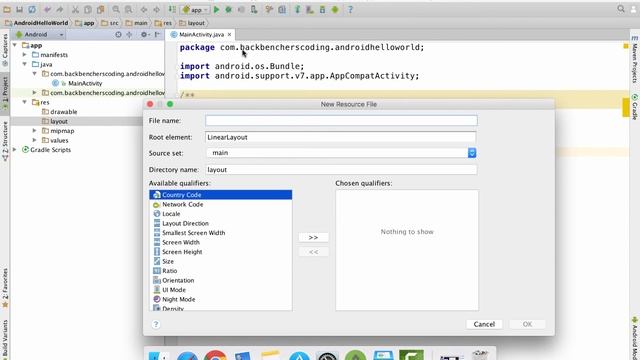The width and height of the screenshot is (640, 360).
Task: Click the Search Everywhere magnifier icon
Action: [x=621, y=9]
